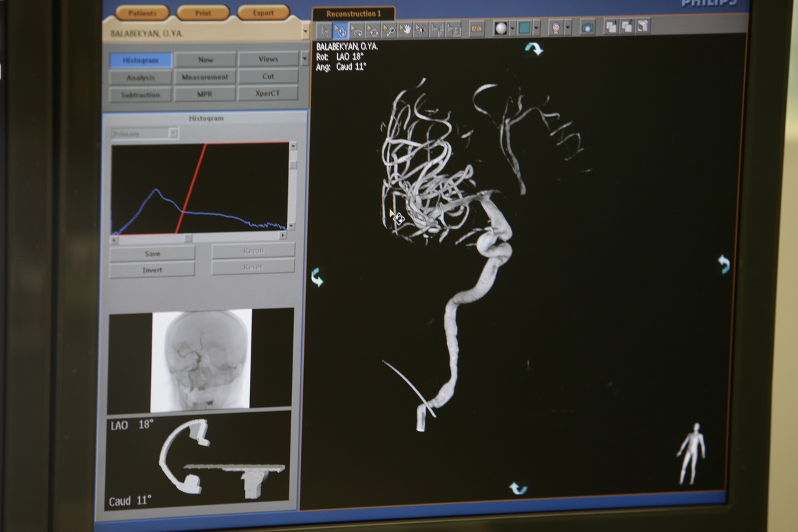Choose the spin rotation pointer tool
This screenshot has width=798, height=532.
[372, 31]
